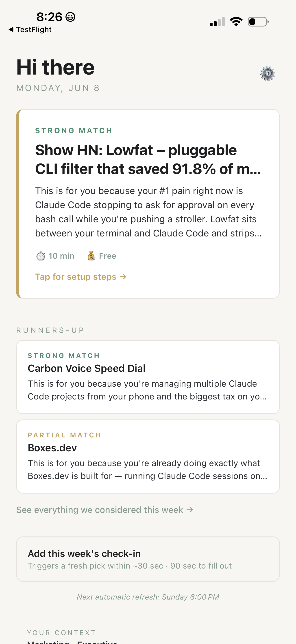This screenshot has height=644, width=296.
Task: Open See everything we considered this week
Action: (x=105, y=510)
